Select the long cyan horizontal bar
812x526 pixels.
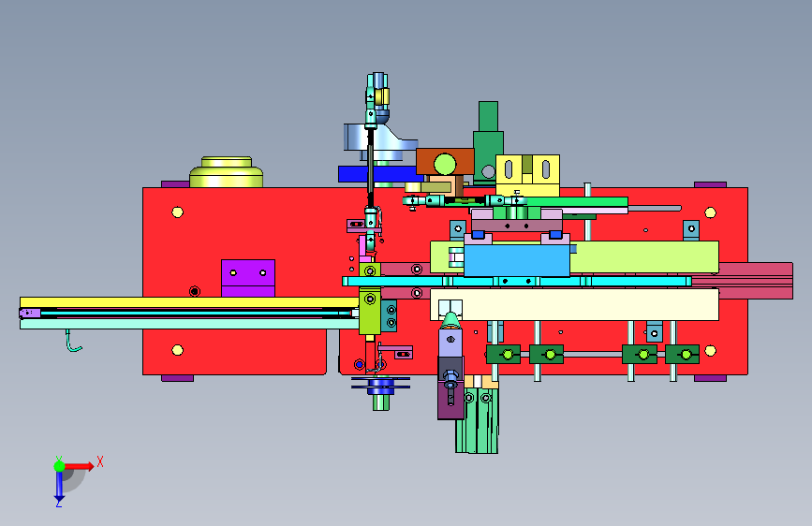tap(517, 281)
